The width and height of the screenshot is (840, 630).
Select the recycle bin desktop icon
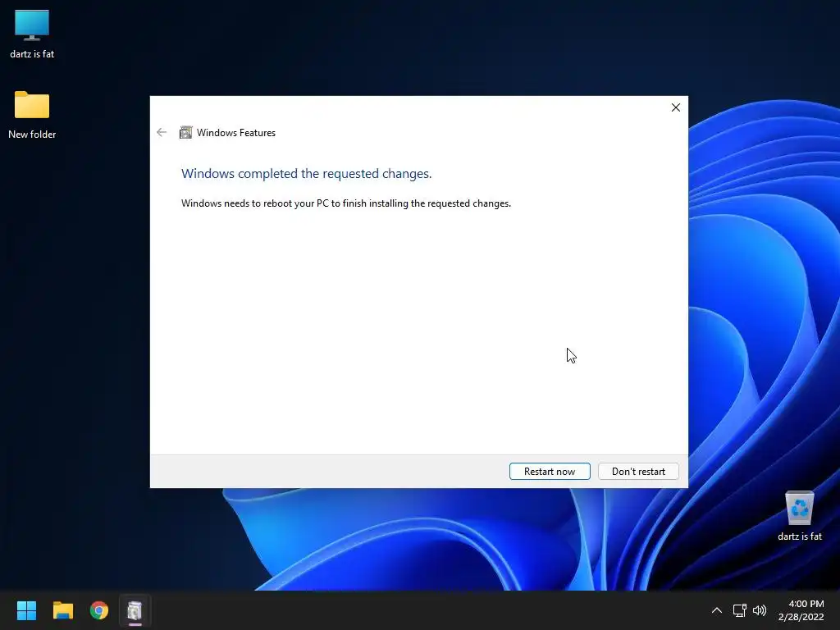click(x=799, y=517)
